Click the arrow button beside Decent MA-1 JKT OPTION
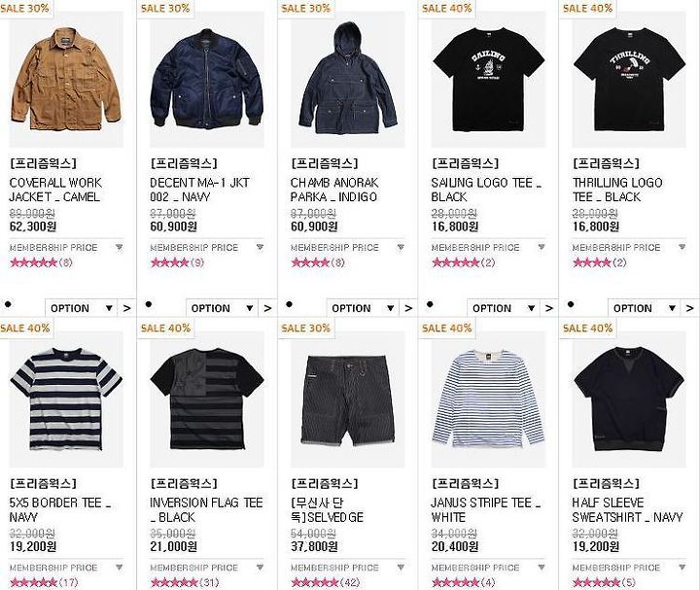700x590 pixels. click(x=268, y=308)
